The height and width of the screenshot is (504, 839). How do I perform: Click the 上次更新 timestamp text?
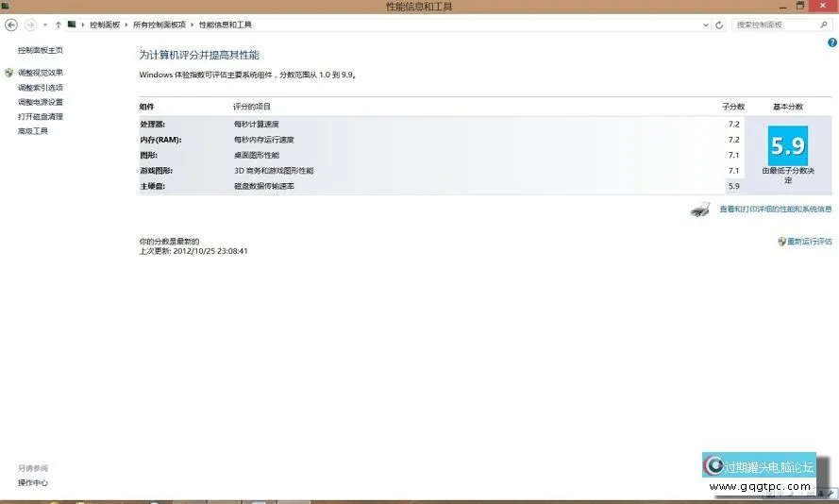tap(193, 251)
